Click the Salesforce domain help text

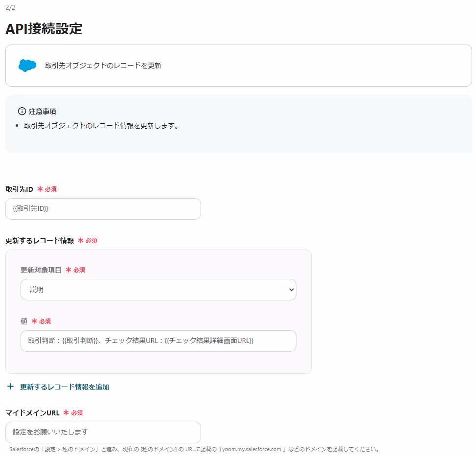[194, 449]
